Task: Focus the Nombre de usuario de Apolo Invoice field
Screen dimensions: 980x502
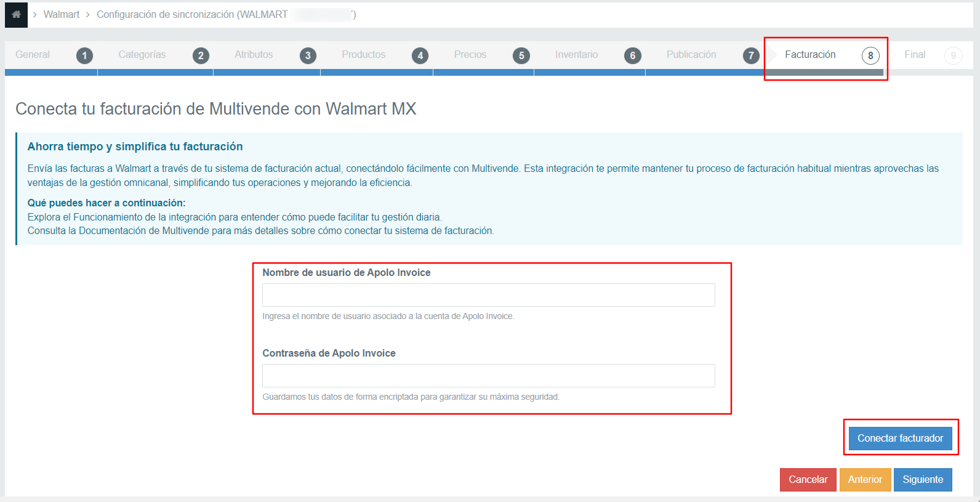Action: [489, 295]
